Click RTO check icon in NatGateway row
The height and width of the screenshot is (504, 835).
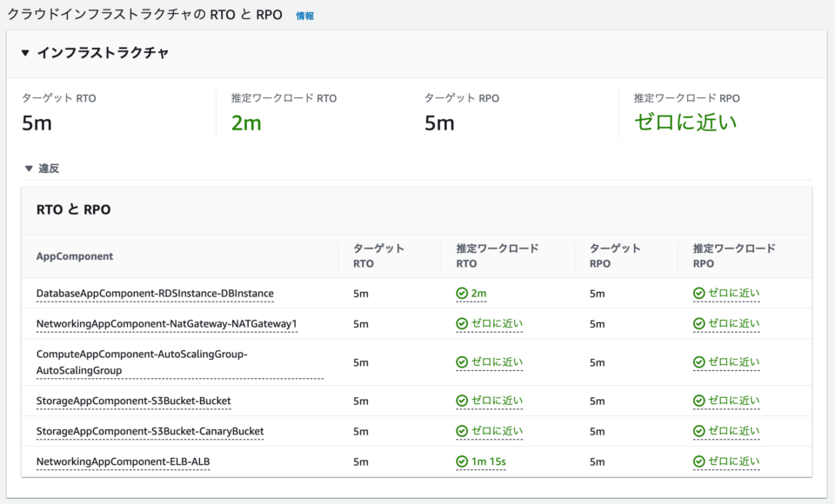pos(462,323)
